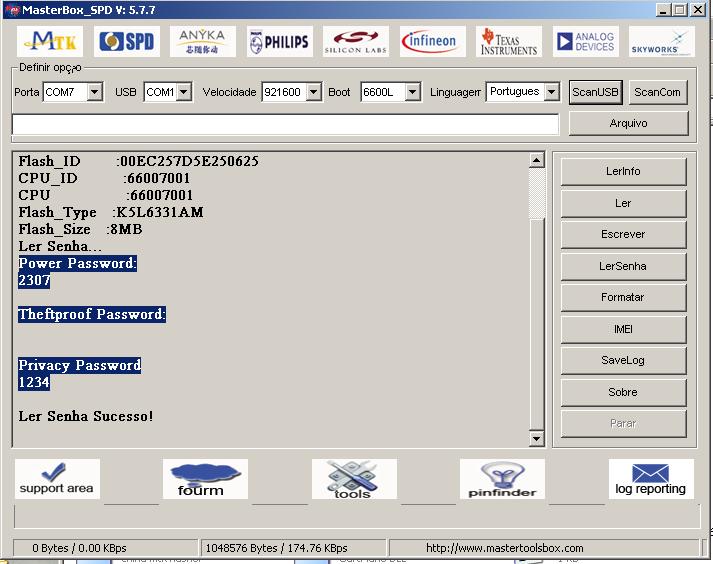Viewport: 713px width, 564px height.
Task: Click the ScanUSB button
Action: [x=595, y=92]
